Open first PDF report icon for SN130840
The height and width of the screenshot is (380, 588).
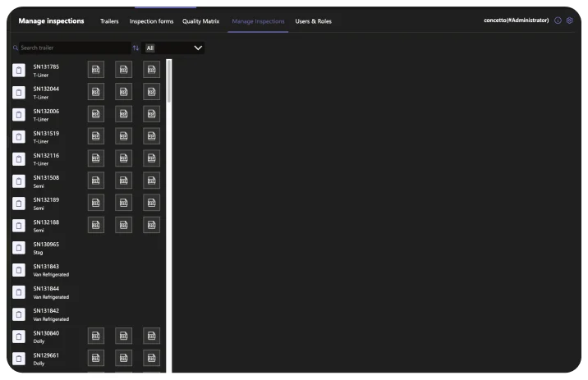[x=95, y=336]
